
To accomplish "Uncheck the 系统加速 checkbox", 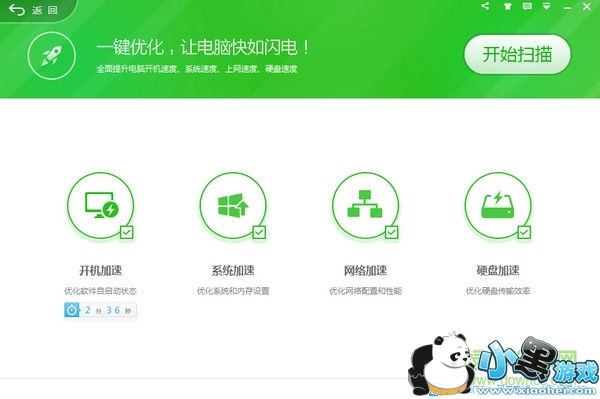I will (x=259, y=232).
